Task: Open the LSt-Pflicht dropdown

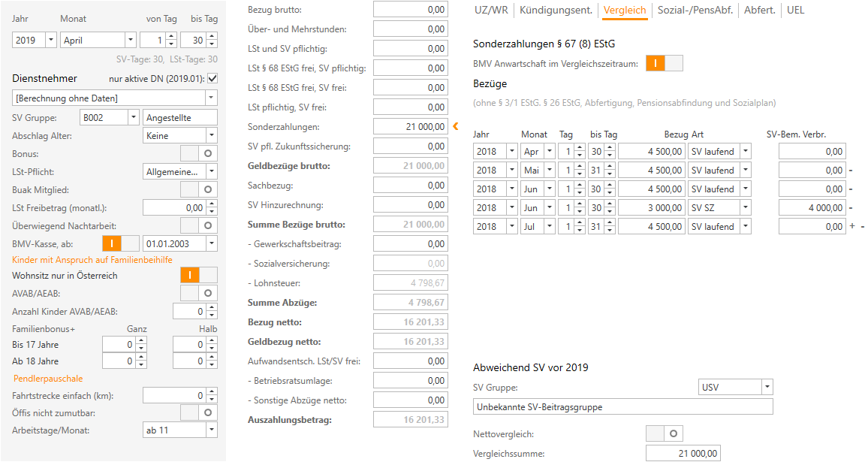Action: coord(212,172)
